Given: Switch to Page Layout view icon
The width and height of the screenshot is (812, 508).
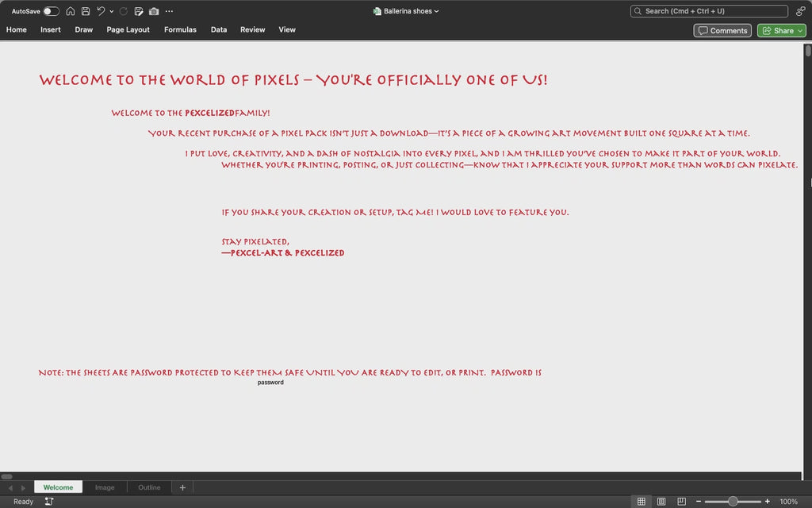Looking at the screenshot, I should pyautogui.click(x=661, y=502).
